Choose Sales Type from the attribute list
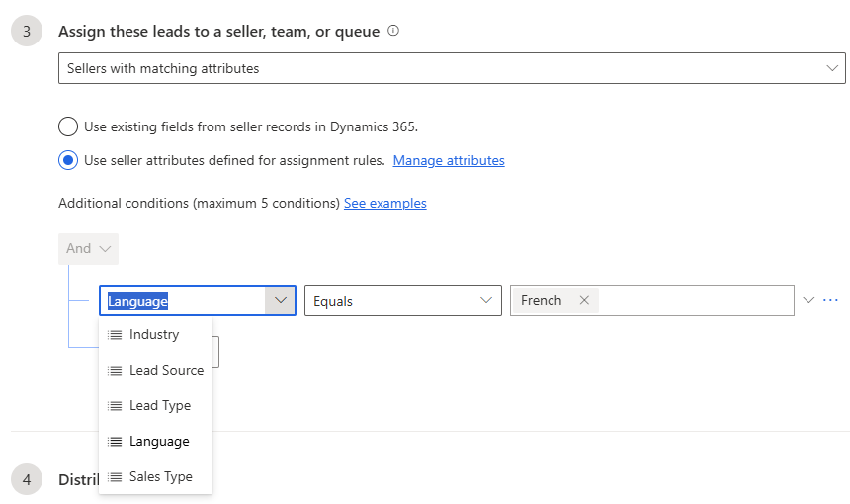This screenshot has width=850, height=504. coord(160,477)
